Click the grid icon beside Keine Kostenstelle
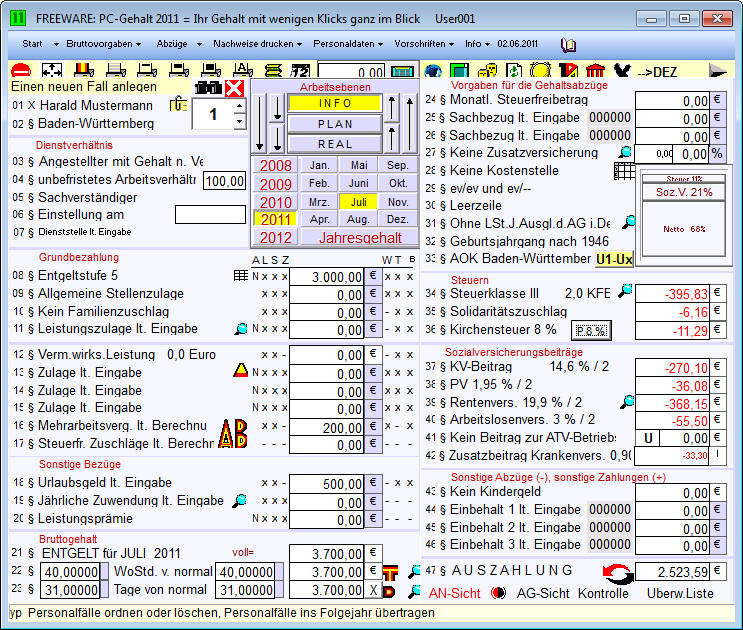Screen dimensions: 743x630 click(x=624, y=171)
